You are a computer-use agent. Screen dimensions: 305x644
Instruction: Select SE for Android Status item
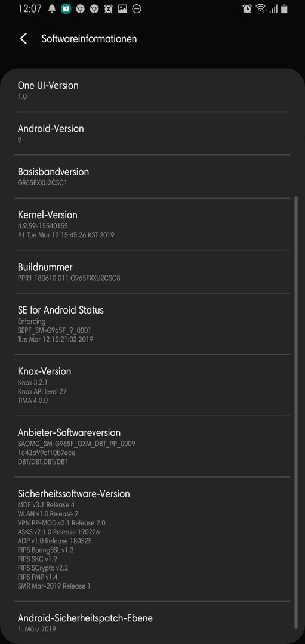point(153,324)
